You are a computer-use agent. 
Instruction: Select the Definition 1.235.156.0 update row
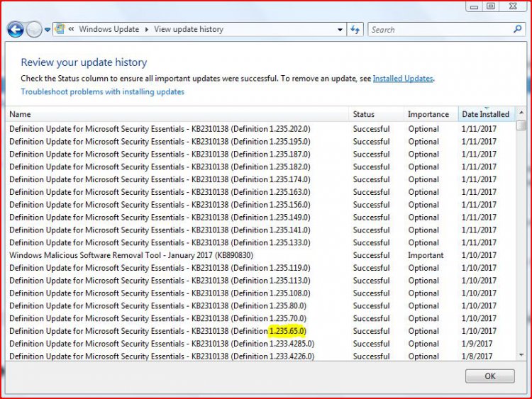pyautogui.click(x=260, y=205)
